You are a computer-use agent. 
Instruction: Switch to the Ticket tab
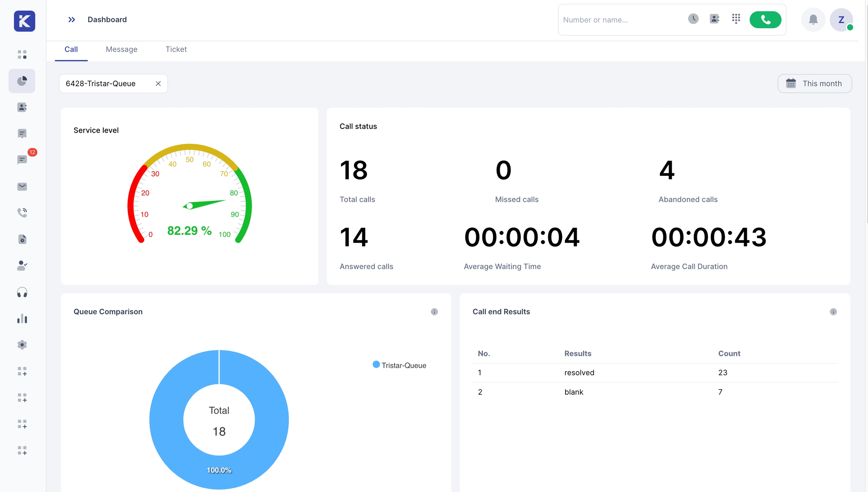[x=176, y=49]
